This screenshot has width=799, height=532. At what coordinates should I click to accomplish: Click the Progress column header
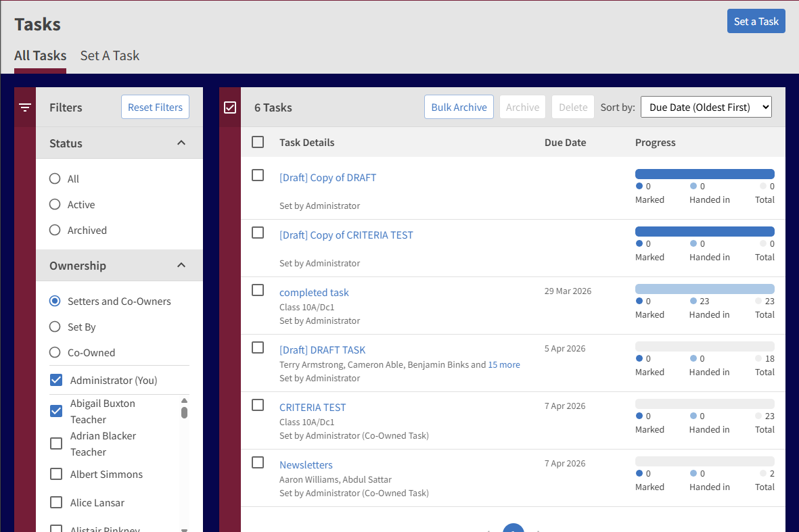(656, 143)
